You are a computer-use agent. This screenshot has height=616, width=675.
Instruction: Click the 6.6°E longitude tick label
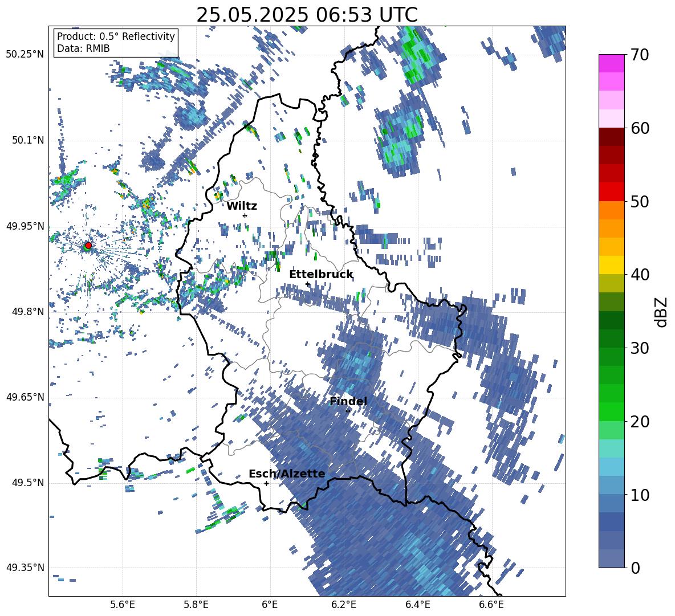491,605
